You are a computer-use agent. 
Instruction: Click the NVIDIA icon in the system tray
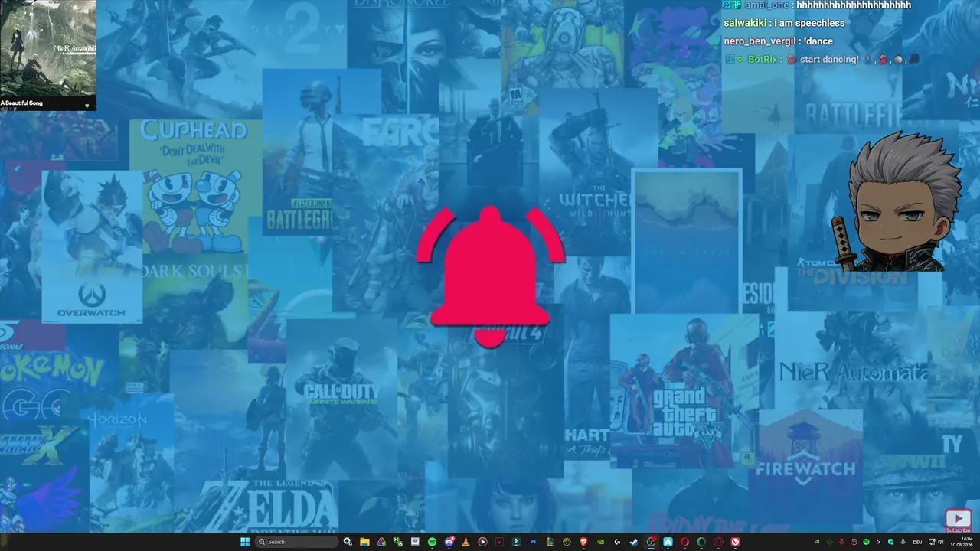[x=816, y=542]
